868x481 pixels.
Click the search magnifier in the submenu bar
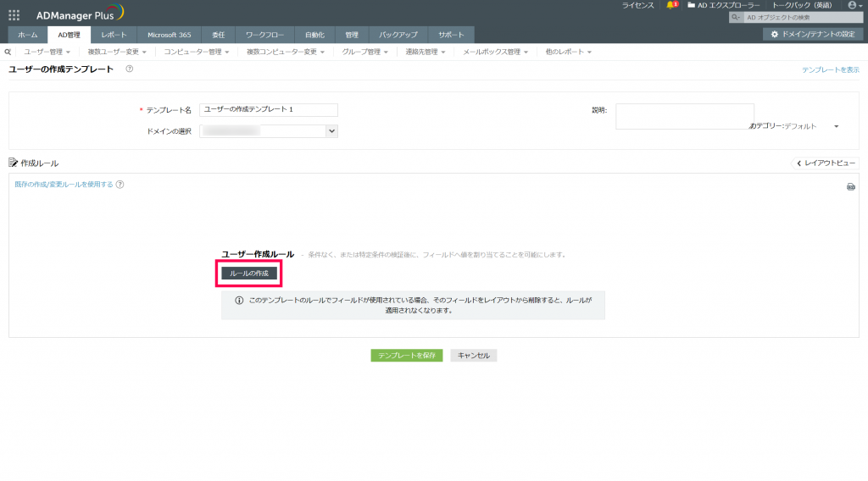coord(8,52)
